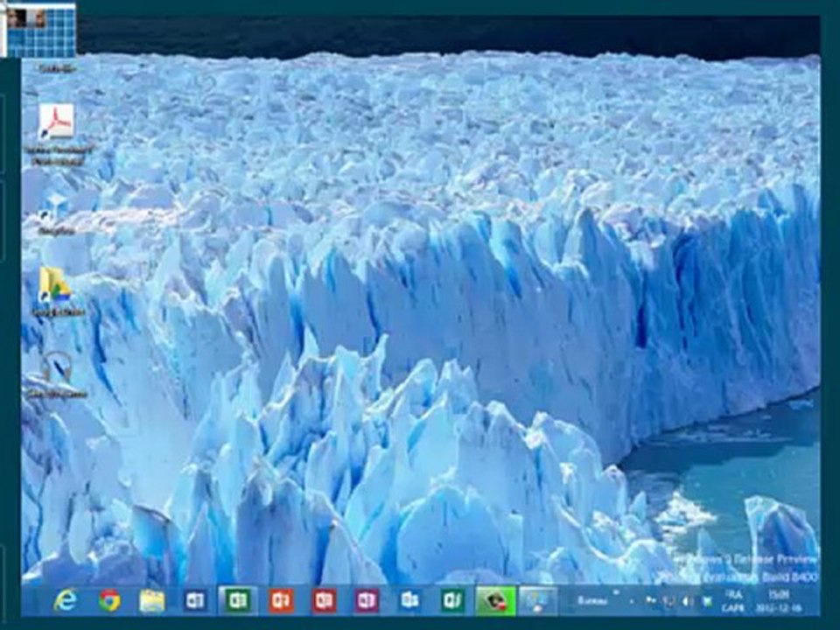Open the Bureau toolbar on the taskbar

pyautogui.click(x=592, y=600)
